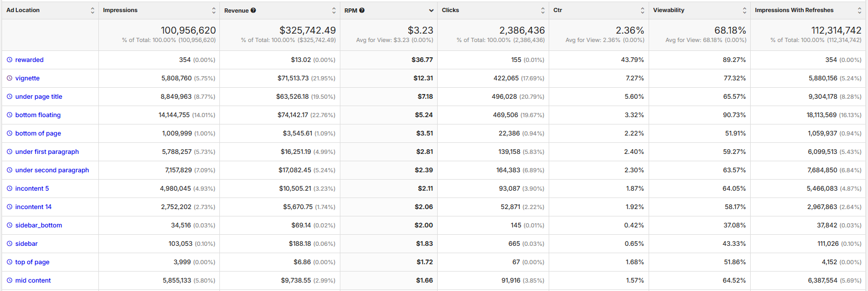Sort by Viewability header arrows
The image size is (868, 291).
click(744, 11)
